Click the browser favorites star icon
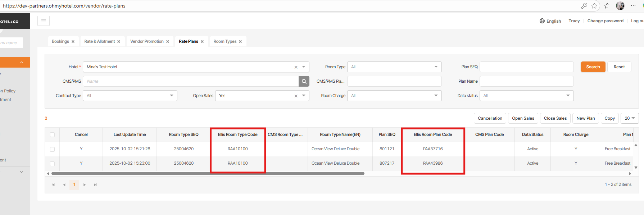 tap(594, 6)
